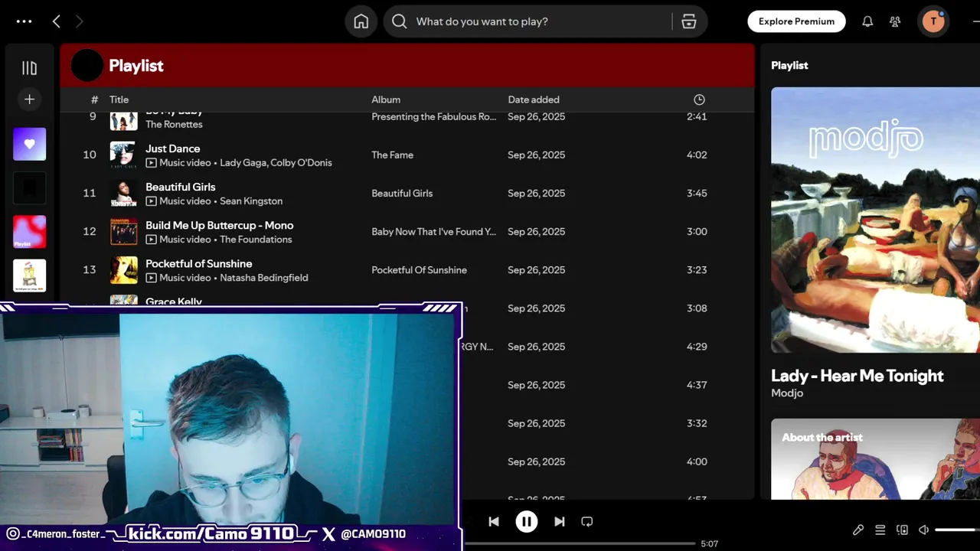Viewport: 980px width, 551px height.
Task: Open Natasha Bedingfield artist link
Action: pos(264,278)
